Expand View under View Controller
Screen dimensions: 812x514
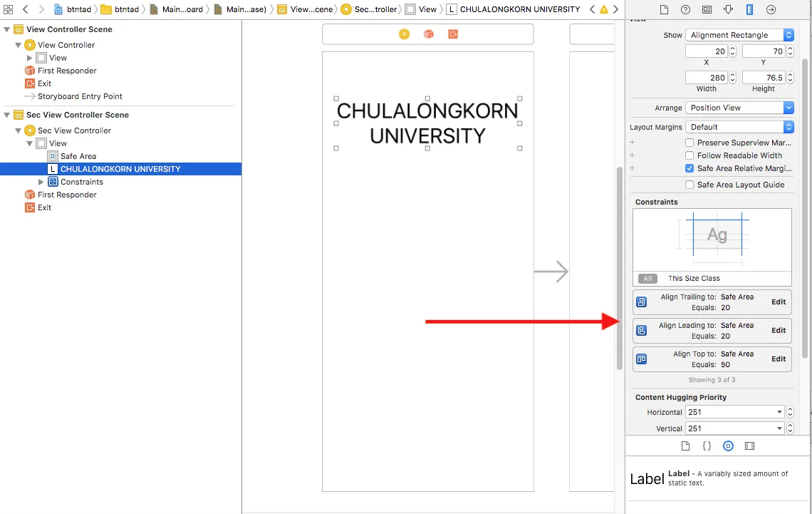pyautogui.click(x=29, y=58)
